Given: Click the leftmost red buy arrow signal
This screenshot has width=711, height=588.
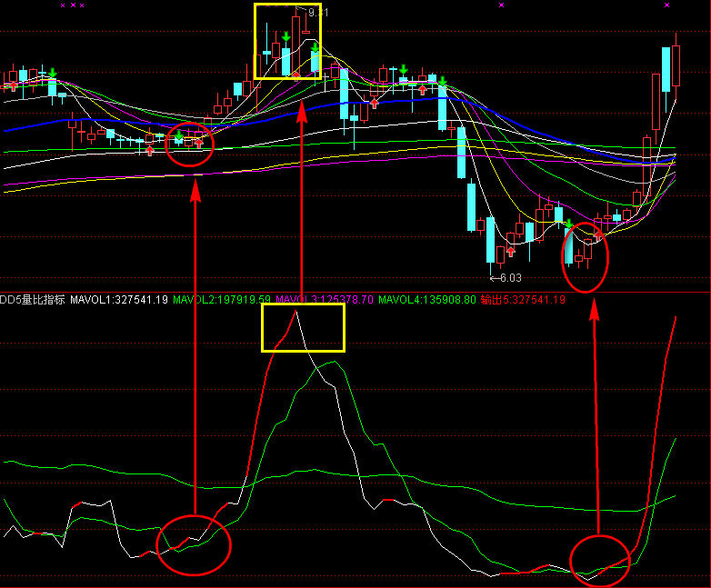Looking at the screenshot, I should point(14,86).
